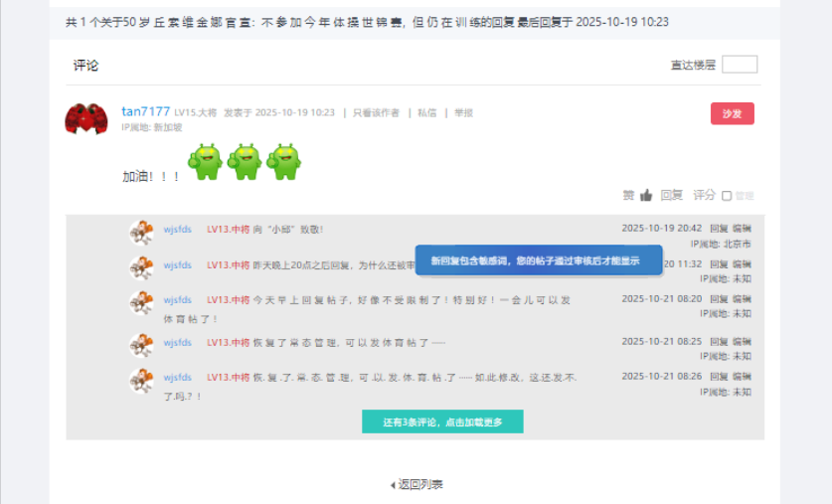Click the summary line 共 1 个关于50岁丘索维金娜官宣
The image size is (832, 504).
pyautogui.click(x=367, y=22)
